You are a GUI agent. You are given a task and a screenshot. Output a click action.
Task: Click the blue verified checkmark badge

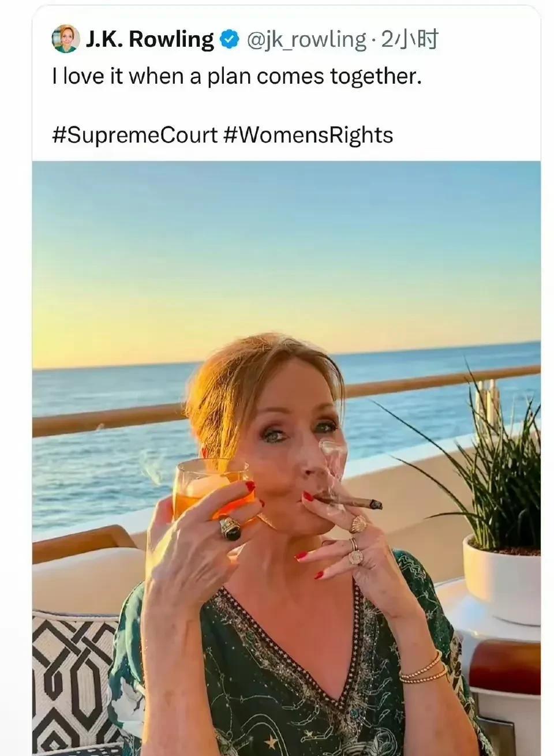coord(230,39)
